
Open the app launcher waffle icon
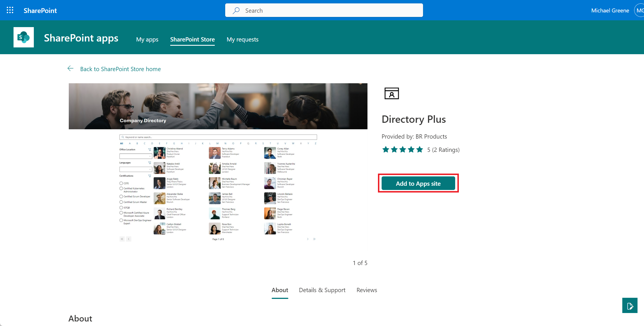tap(10, 10)
